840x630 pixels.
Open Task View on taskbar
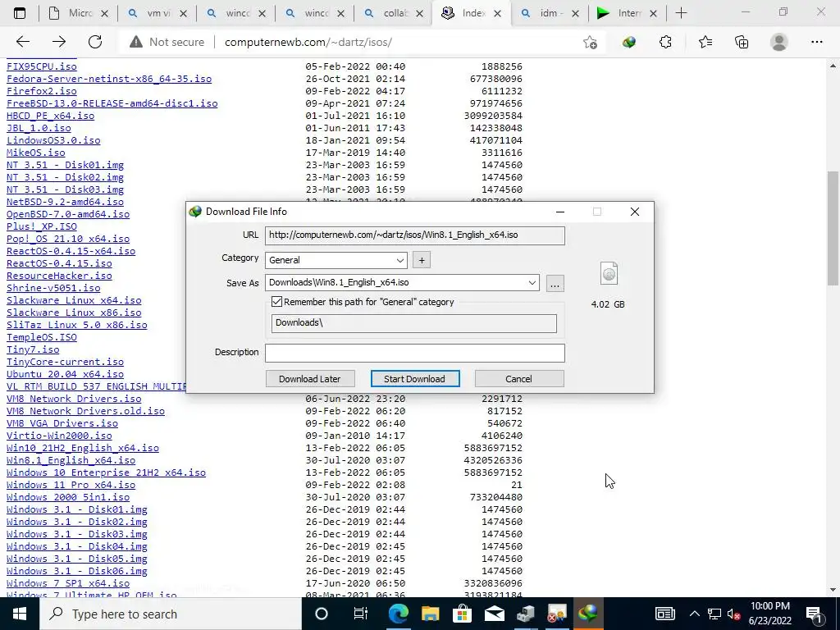point(361,614)
